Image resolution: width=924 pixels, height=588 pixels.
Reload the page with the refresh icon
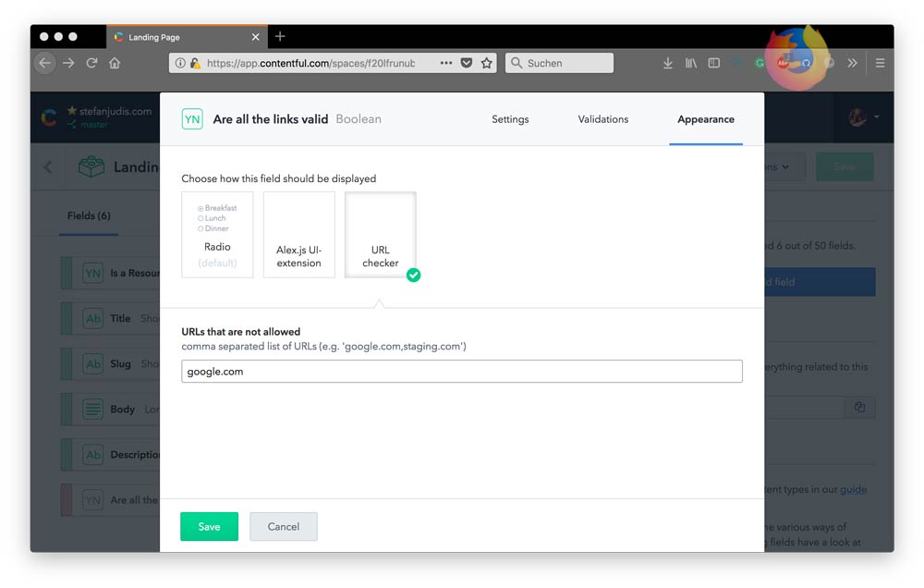[x=91, y=63]
